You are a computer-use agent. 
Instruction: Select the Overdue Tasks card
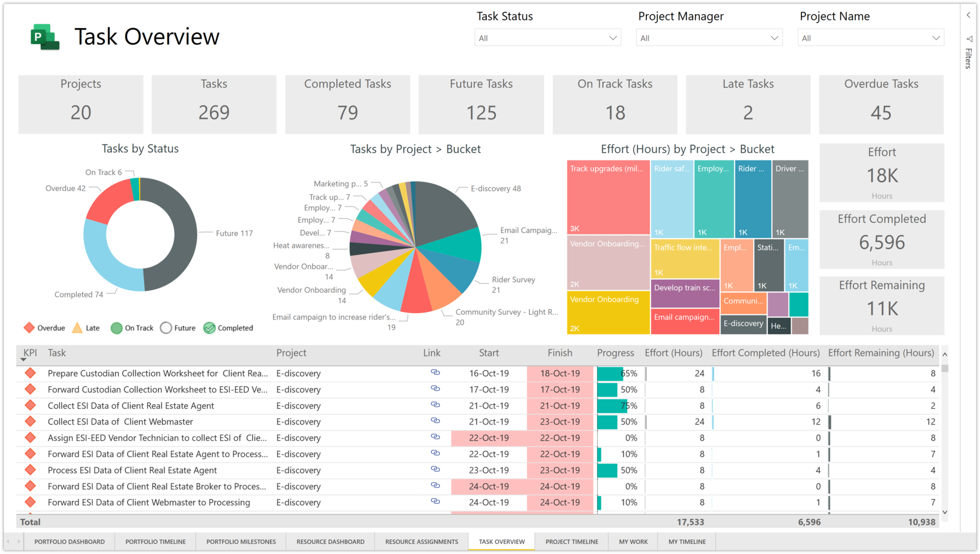881,104
